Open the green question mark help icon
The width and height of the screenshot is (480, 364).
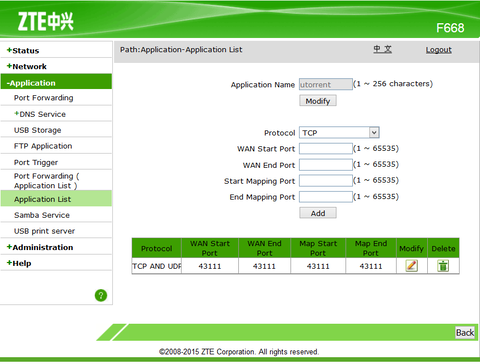(101, 295)
